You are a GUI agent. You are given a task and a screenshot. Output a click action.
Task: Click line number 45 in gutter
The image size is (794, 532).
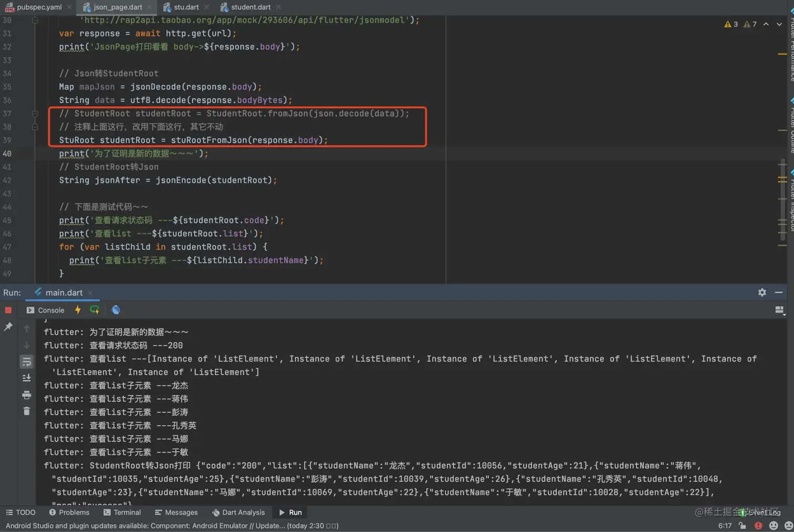7,220
